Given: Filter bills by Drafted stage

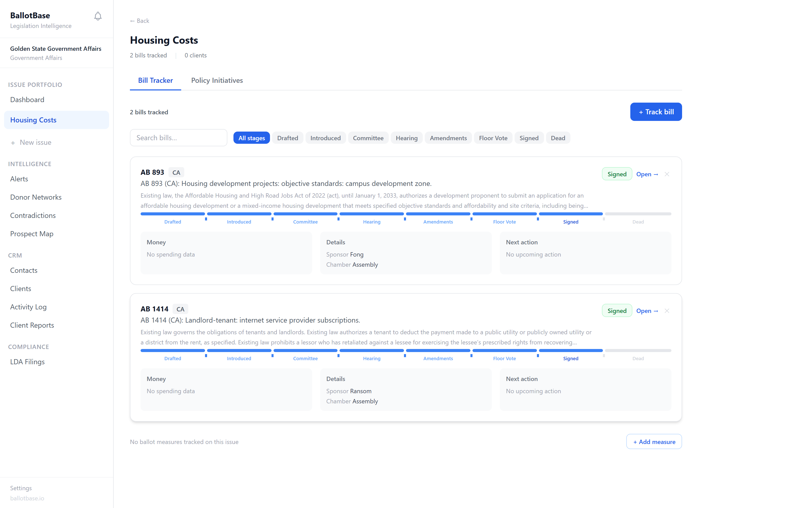Looking at the screenshot, I should [287, 138].
